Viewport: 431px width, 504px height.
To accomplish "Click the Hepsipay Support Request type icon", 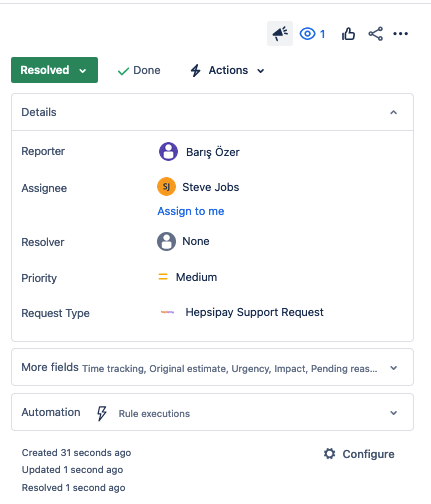I will click(x=167, y=312).
